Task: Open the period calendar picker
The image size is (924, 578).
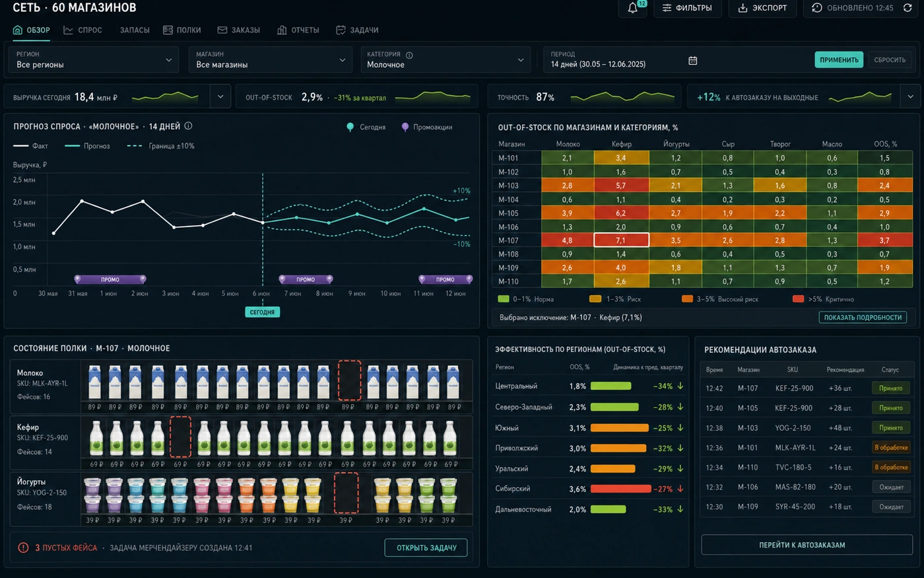Action: 692,61
